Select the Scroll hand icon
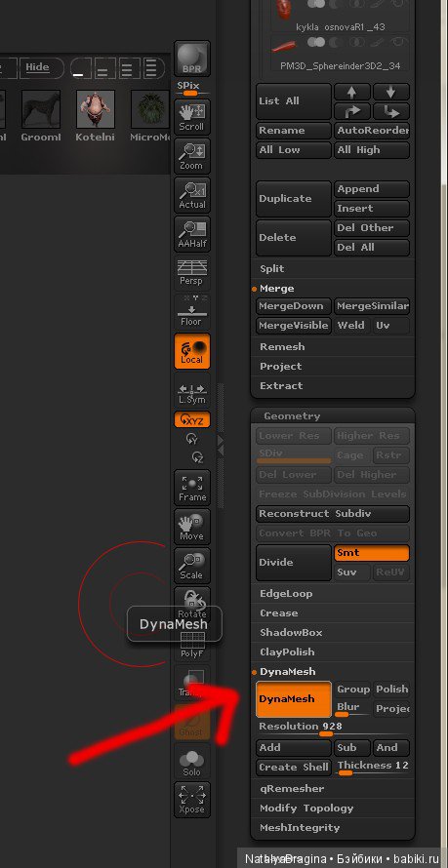 [192, 117]
